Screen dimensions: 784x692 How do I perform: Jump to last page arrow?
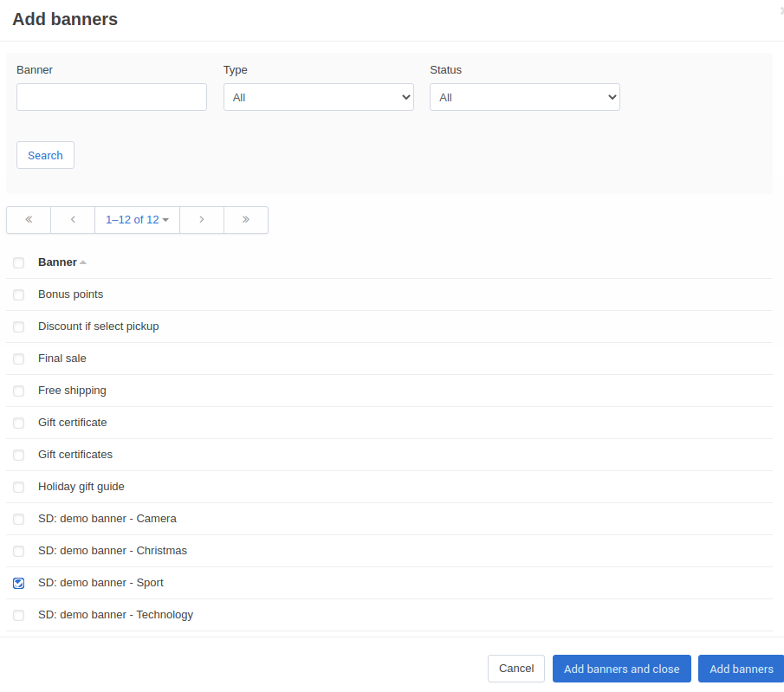click(245, 219)
